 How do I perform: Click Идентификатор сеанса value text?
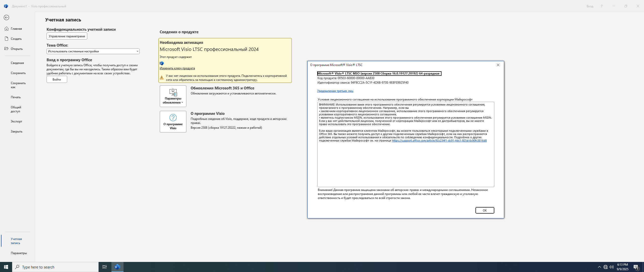tap(380, 83)
